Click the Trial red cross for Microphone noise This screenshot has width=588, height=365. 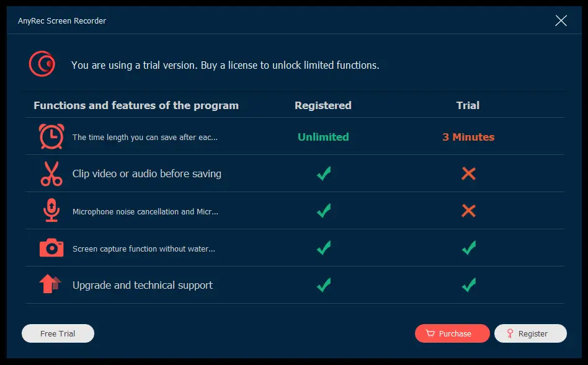[x=468, y=211]
